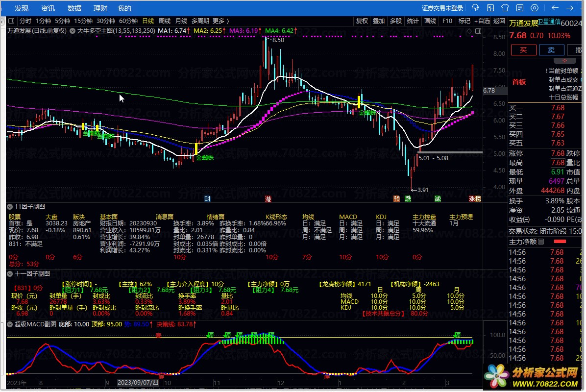Go forward with the right arrow

point(569,8)
